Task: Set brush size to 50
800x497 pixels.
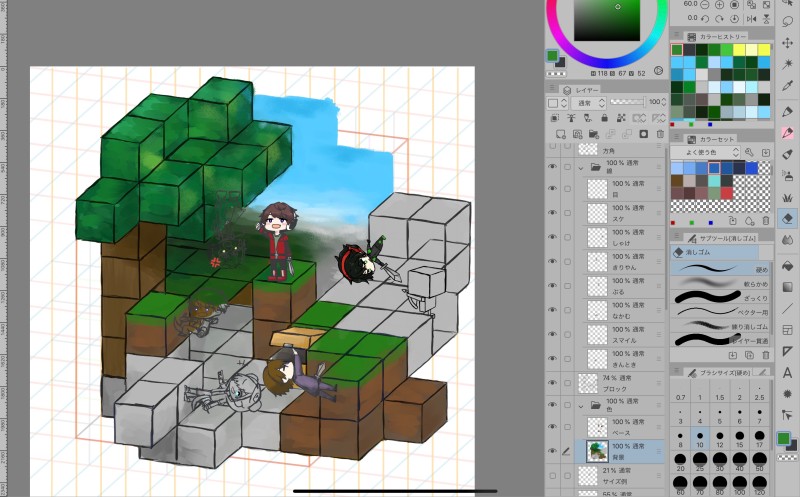Action: pos(760,462)
